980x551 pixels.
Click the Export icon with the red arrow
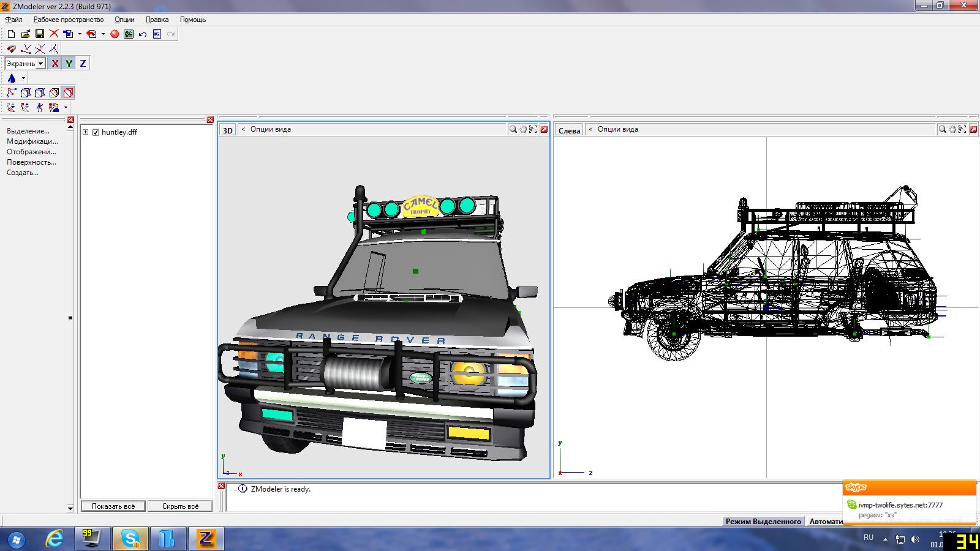91,34
